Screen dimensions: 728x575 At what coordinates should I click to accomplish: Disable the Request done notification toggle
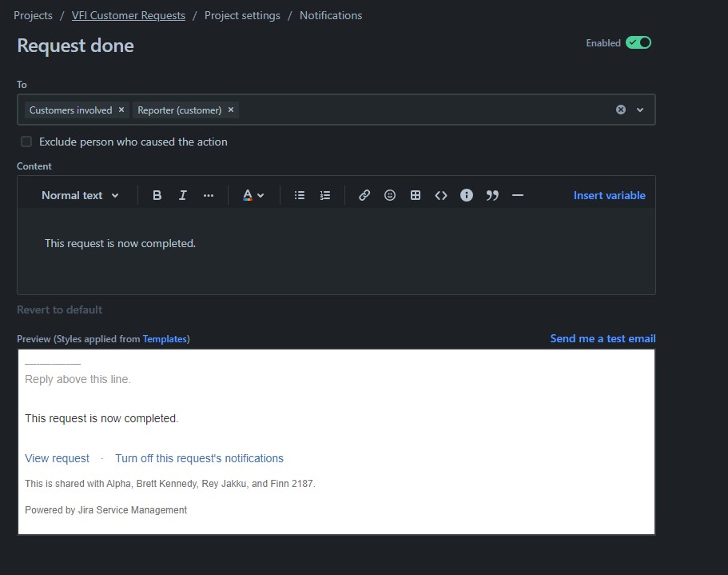pyautogui.click(x=638, y=42)
